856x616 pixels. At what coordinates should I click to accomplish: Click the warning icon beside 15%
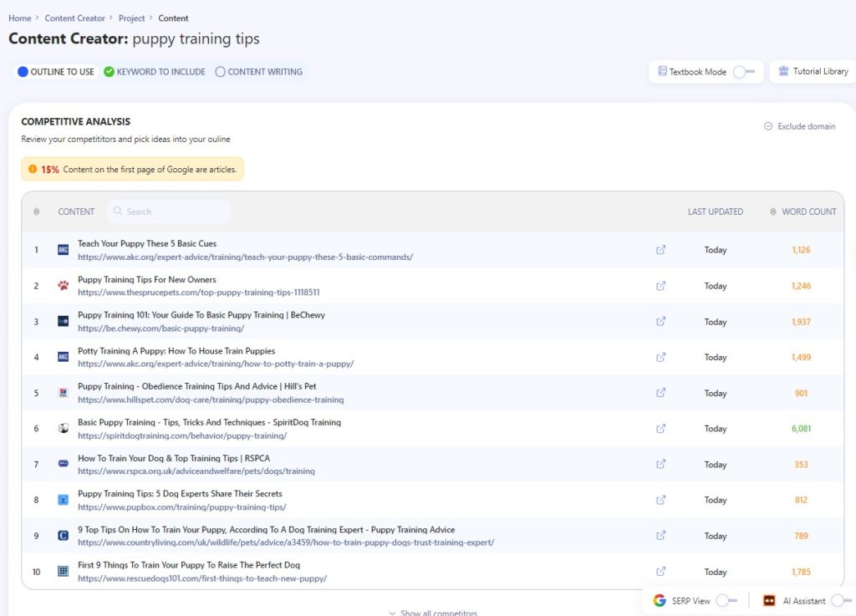(33, 169)
